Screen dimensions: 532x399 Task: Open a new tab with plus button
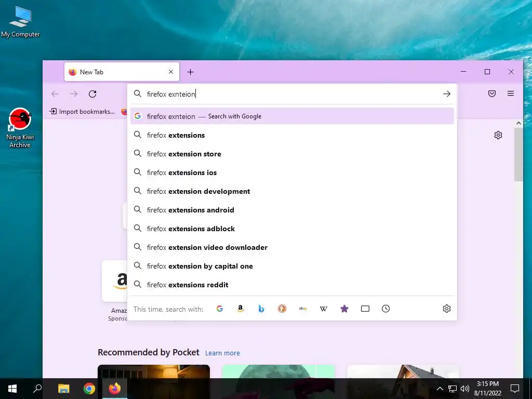click(190, 72)
